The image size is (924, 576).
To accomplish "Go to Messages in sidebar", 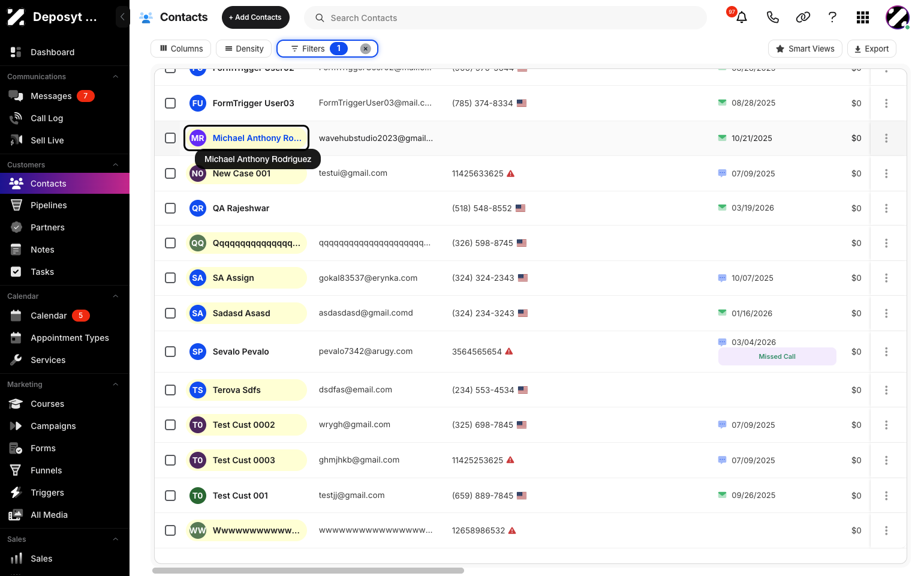I will [x=65, y=96].
